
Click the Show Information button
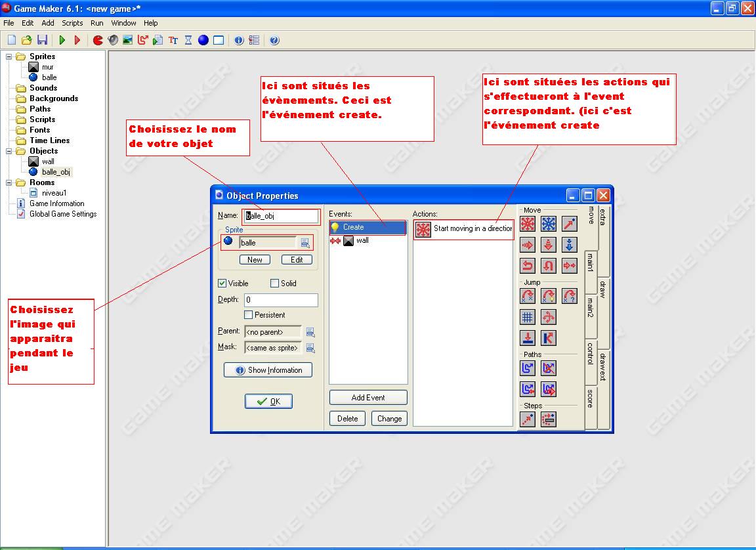pos(268,370)
